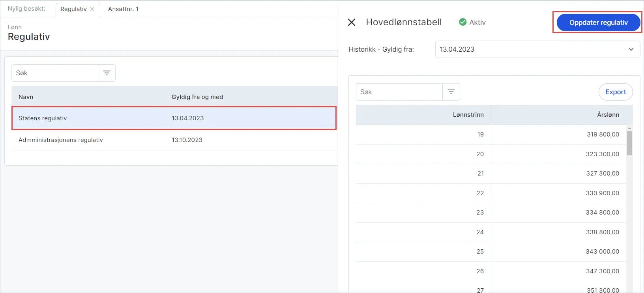Click the 330 900,00 salary cell
This screenshot has width=644, height=293.
click(558, 193)
